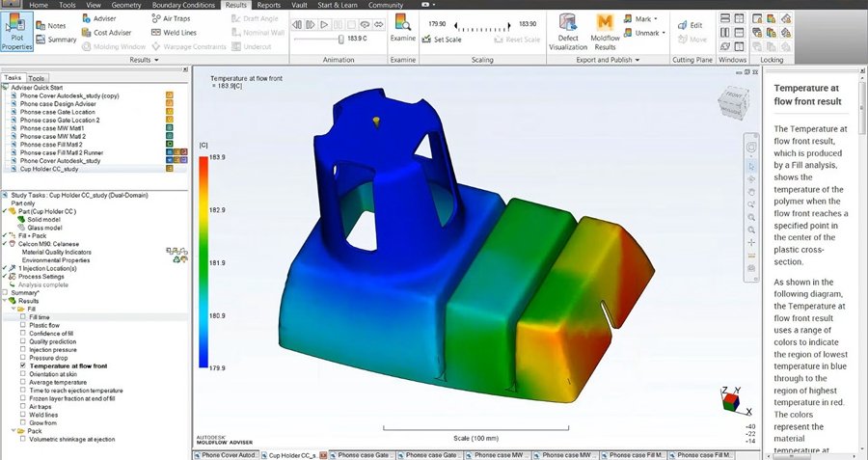
Task: Open the Summary tool in ribbon
Action: click(56, 40)
